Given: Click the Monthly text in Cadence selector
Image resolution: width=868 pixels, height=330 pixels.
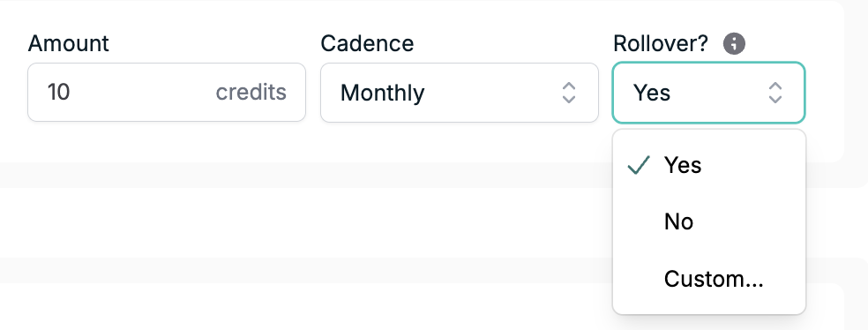Looking at the screenshot, I should (x=383, y=93).
